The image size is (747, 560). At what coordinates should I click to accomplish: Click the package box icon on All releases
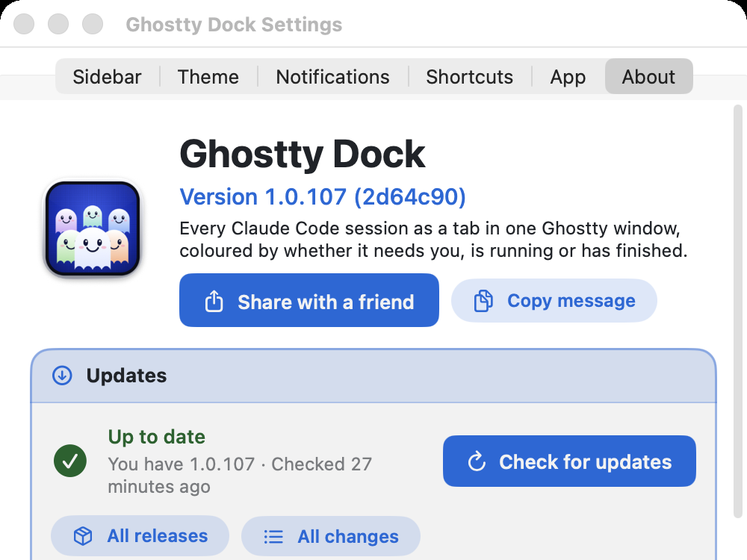[x=83, y=536]
